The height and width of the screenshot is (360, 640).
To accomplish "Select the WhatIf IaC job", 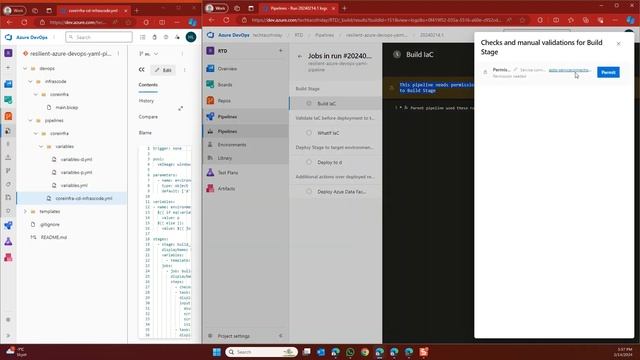I will point(336,133).
